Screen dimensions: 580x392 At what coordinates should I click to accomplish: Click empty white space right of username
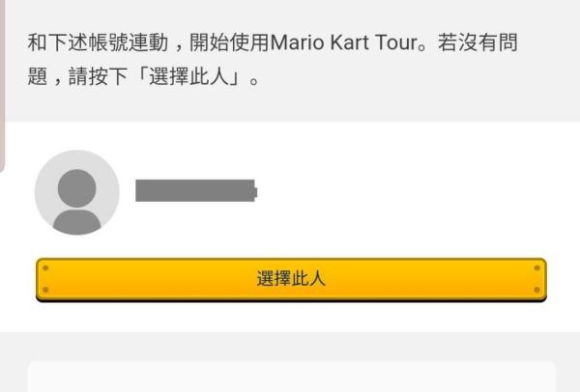[406, 190]
